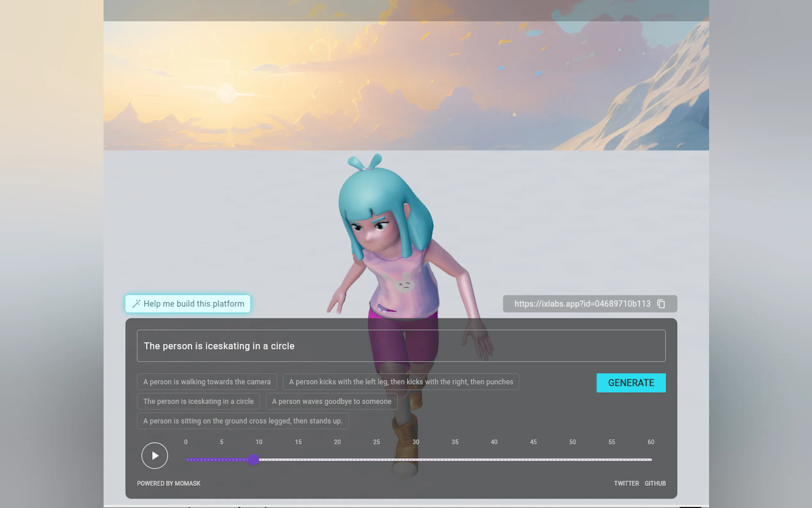Copy the share URL via clipboard icon

pyautogui.click(x=661, y=304)
